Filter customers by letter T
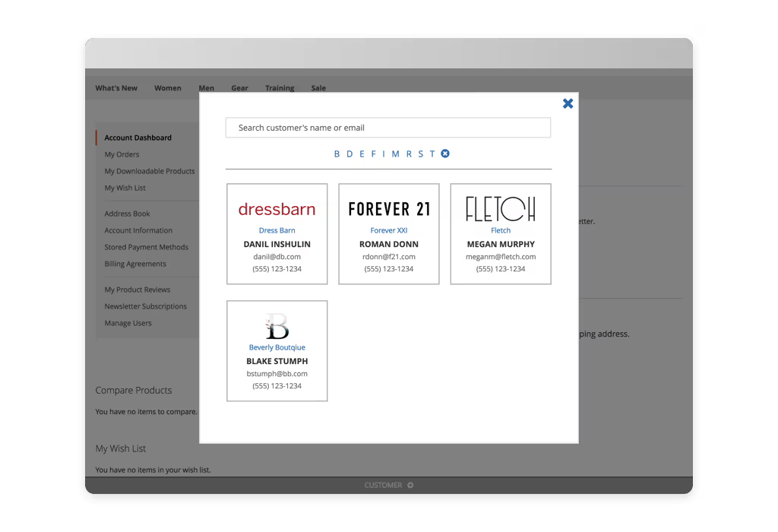Viewport: 778px width, 532px height. pos(432,154)
